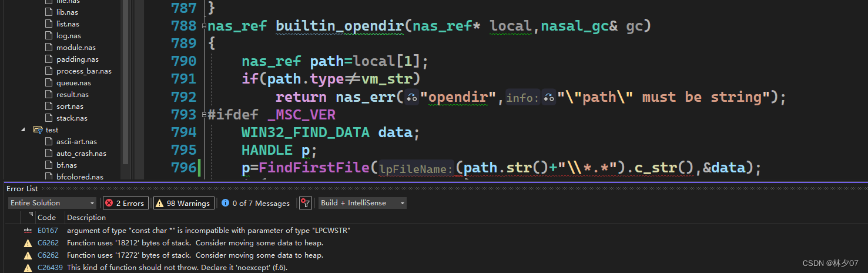Click the file icon next to queue.nas
The image size is (868, 273).
pos(49,83)
